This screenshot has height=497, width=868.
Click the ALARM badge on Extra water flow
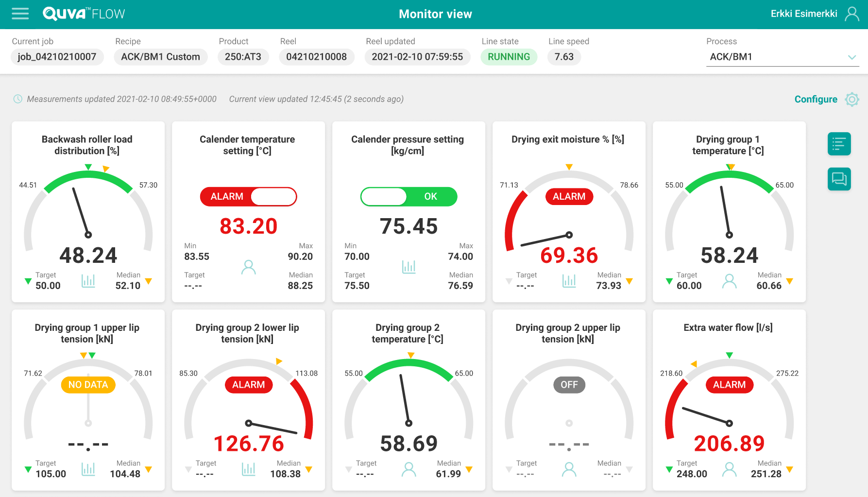pyautogui.click(x=730, y=385)
